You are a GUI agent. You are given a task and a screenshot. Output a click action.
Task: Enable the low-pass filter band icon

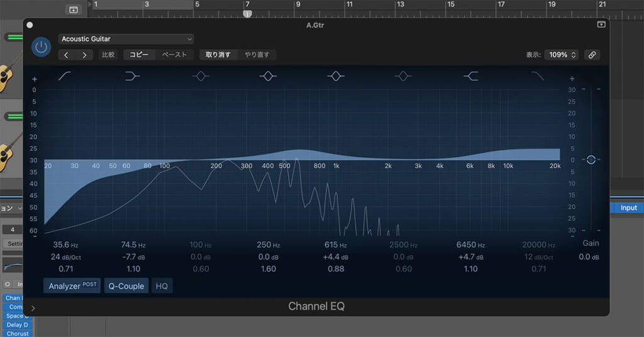[x=538, y=77]
